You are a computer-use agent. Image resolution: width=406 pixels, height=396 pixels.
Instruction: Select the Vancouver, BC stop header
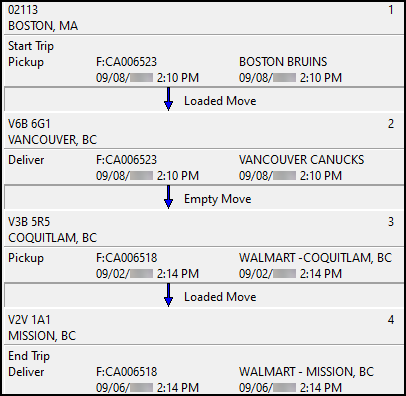203,132
